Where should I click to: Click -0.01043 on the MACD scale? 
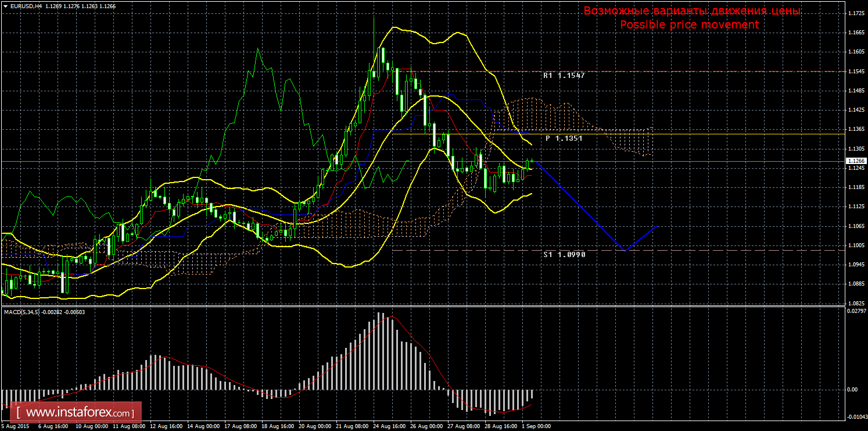coord(856,416)
